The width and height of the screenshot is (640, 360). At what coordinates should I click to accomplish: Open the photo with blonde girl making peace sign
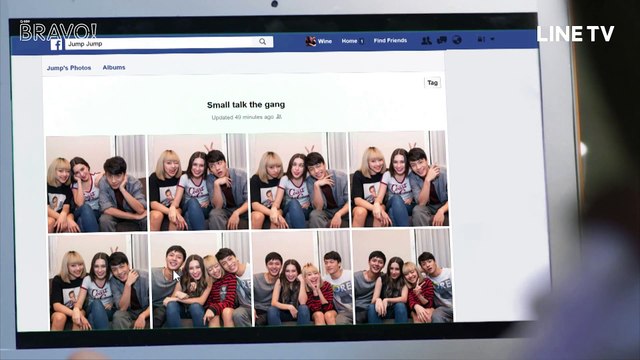[402, 276]
